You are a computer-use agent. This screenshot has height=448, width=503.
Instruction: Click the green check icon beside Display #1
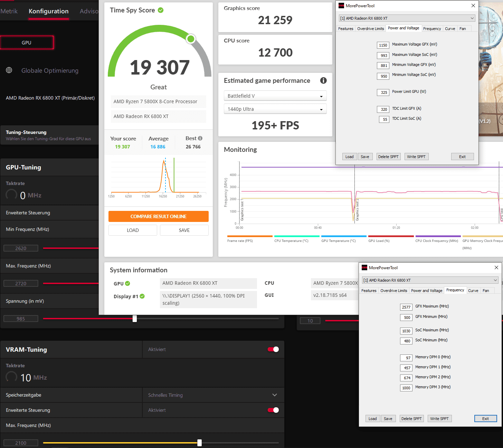(x=142, y=296)
